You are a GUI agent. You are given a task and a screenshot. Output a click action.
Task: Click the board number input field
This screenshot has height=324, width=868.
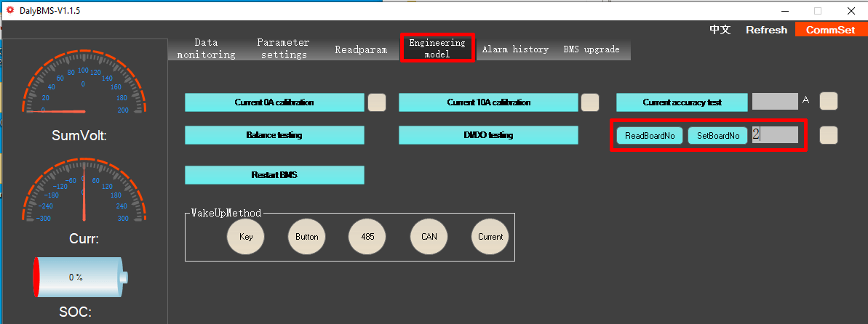coord(776,135)
